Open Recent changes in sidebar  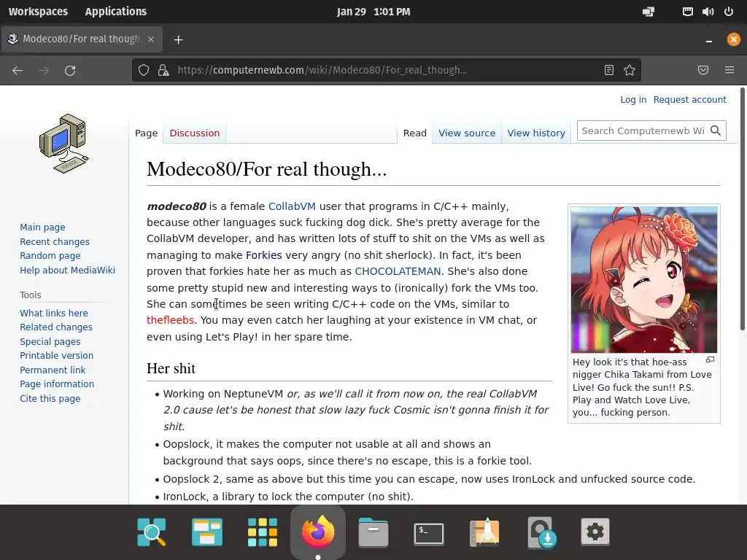pyautogui.click(x=54, y=241)
